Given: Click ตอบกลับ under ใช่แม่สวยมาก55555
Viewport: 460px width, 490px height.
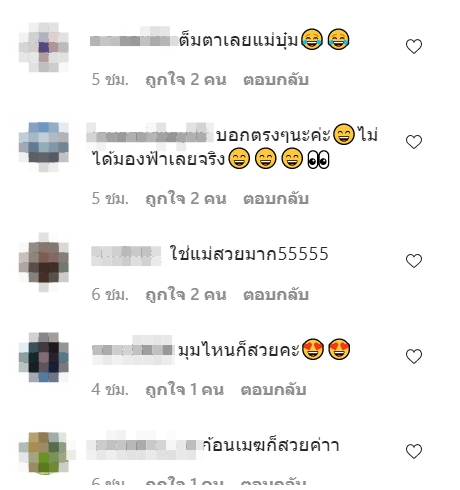Looking at the screenshot, I should click(x=276, y=295).
